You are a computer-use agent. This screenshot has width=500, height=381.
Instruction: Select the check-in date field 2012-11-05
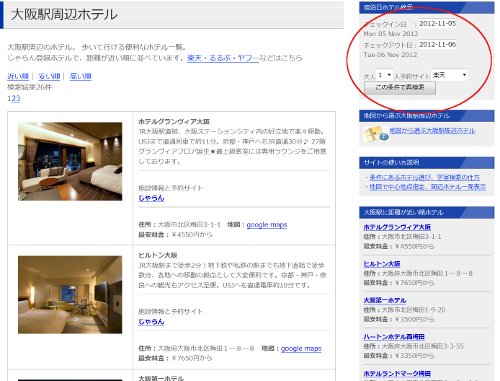[x=437, y=24]
